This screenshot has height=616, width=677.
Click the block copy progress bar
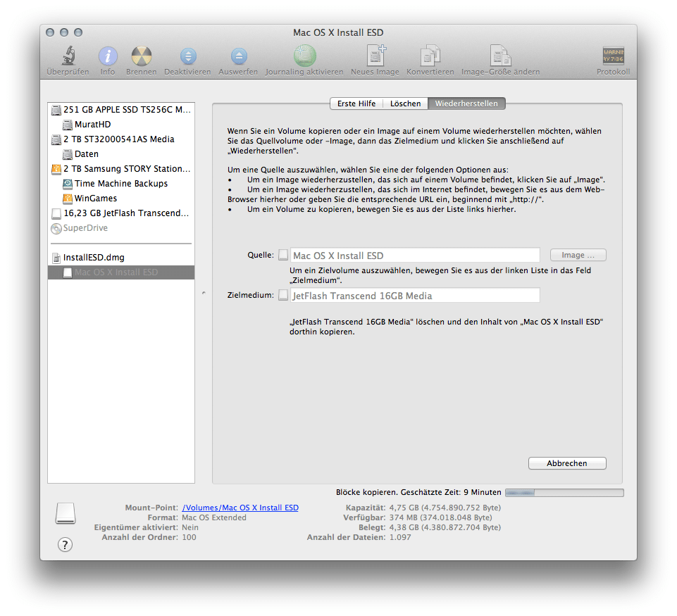564,493
